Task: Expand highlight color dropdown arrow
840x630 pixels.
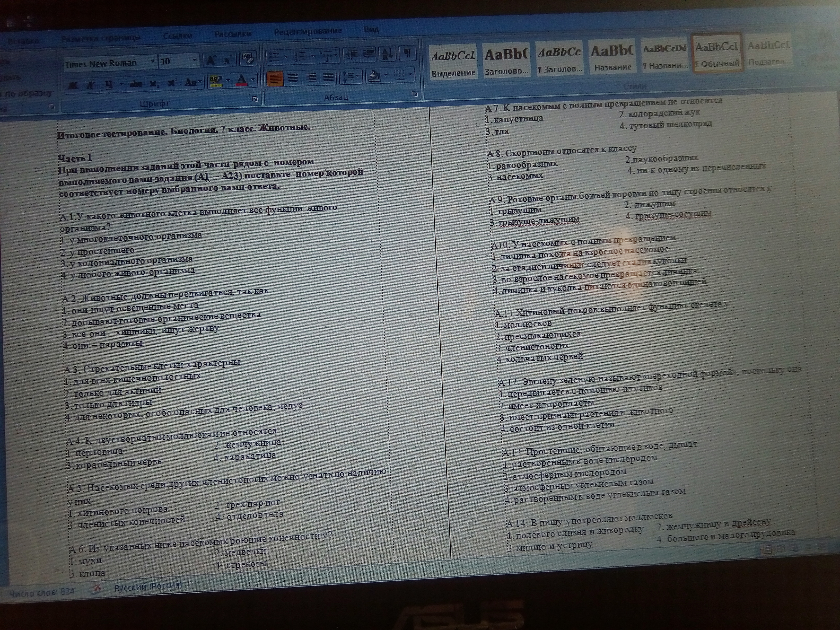Action: coord(228,81)
